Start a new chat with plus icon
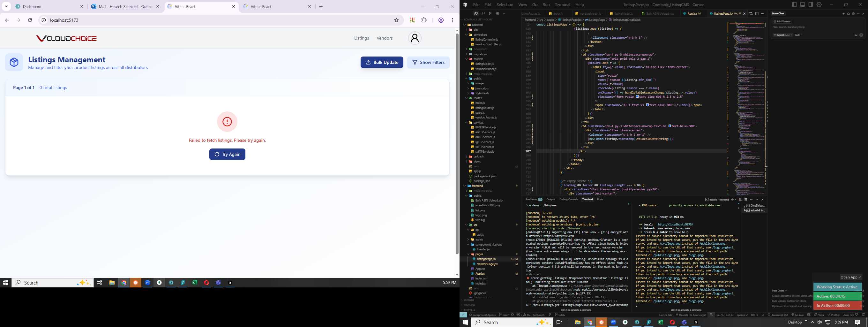 (x=843, y=14)
